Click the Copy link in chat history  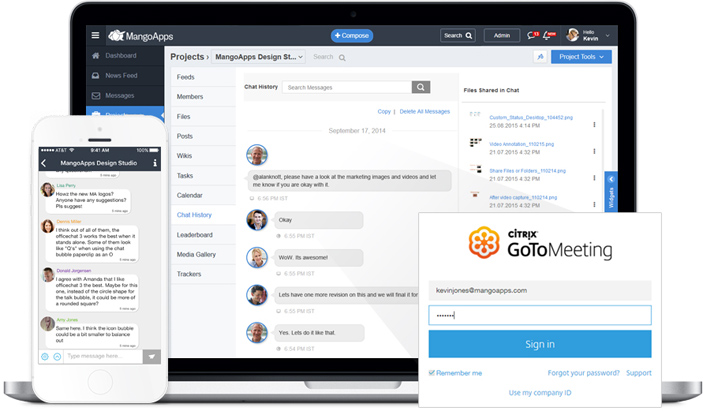(x=384, y=112)
